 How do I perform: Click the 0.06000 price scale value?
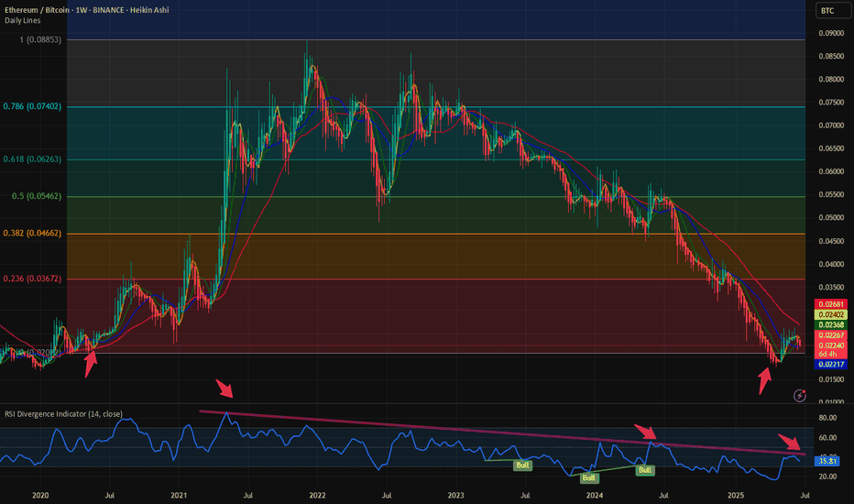point(831,171)
